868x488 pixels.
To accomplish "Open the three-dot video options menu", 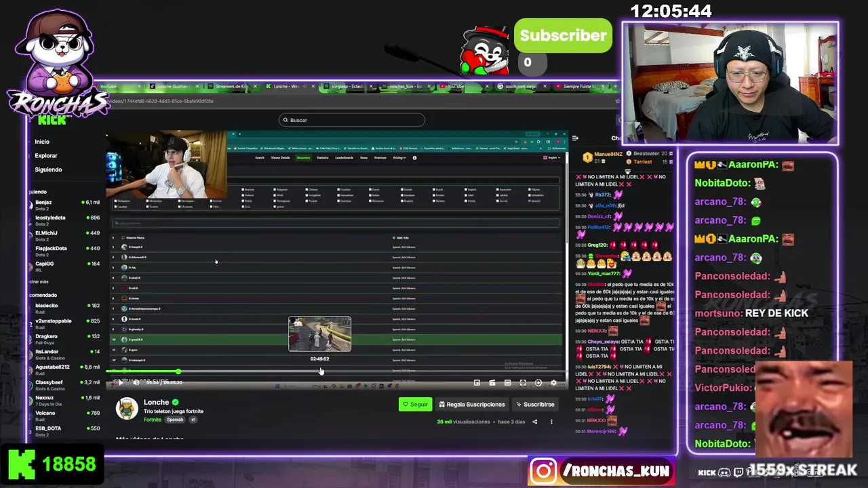I will coord(551,422).
